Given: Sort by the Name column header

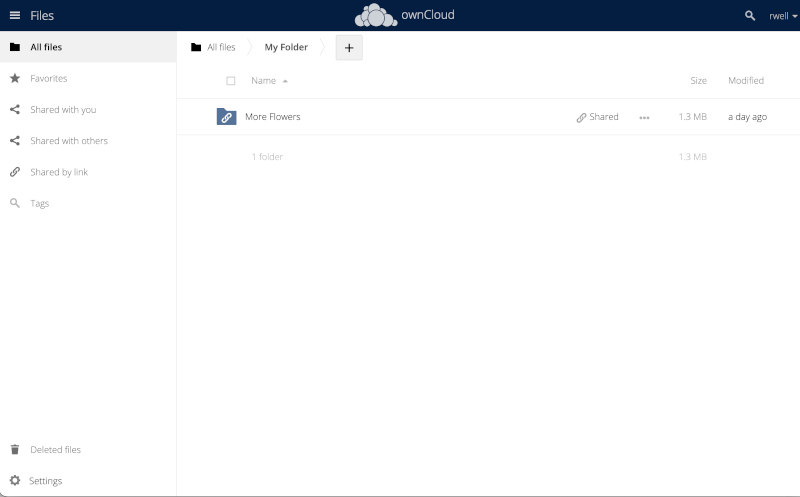Looking at the screenshot, I should (263, 81).
